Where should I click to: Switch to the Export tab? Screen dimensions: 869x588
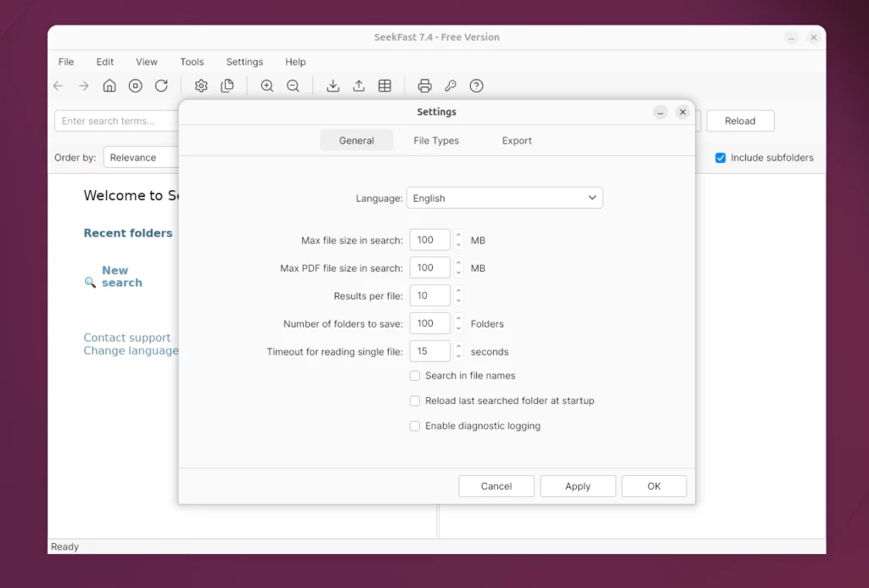click(517, 141)
